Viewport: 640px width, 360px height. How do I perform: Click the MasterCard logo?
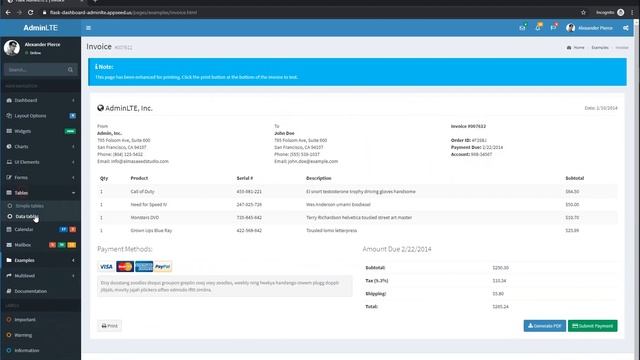click(125, 267)
